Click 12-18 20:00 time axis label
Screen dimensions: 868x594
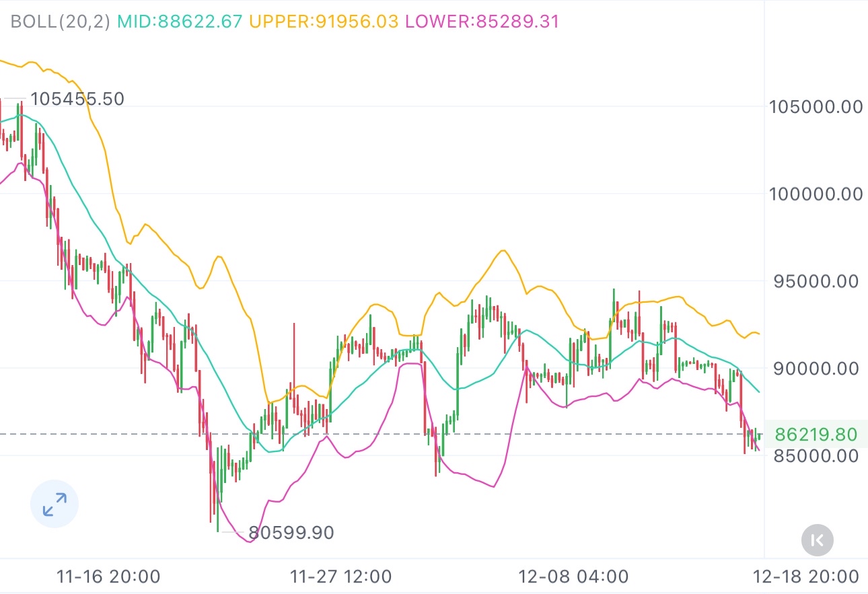coord(806,577)
